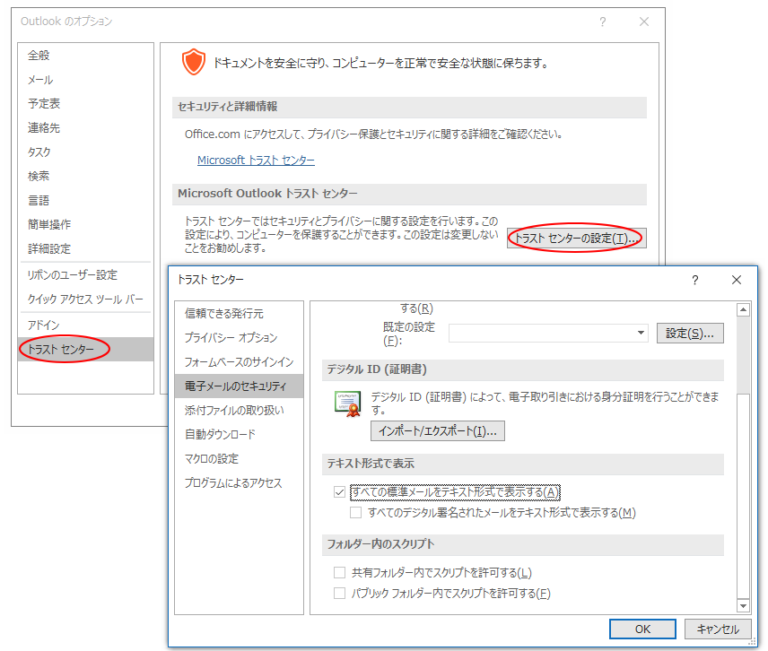Select 電子メールのセキュリティ in Trust Center

pyautogui.click(x=239, y=386)
